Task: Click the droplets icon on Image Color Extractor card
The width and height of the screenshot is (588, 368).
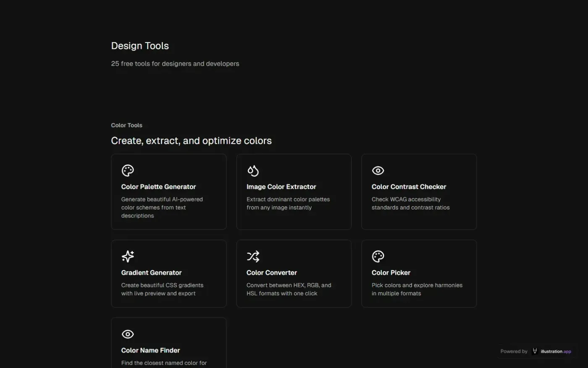Action: point(253,170)
